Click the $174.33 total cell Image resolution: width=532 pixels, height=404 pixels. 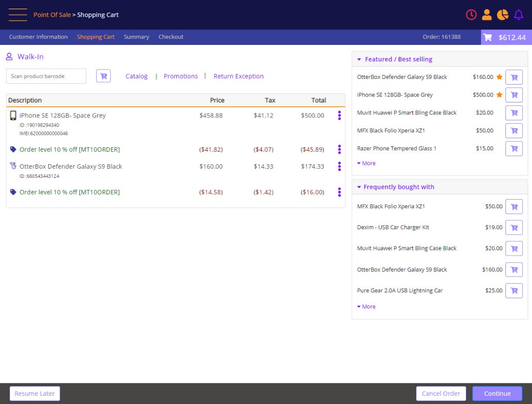coord(312,166)
